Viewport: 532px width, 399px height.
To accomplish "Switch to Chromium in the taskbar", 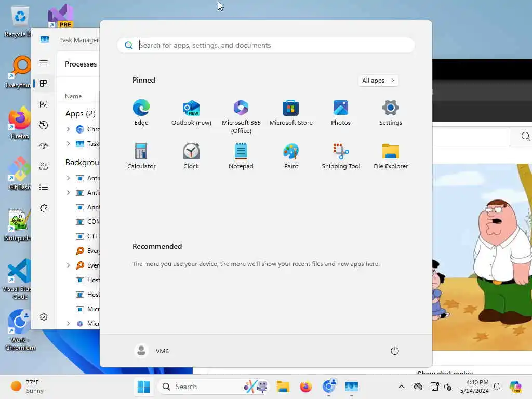I will [x=328, y=387].
